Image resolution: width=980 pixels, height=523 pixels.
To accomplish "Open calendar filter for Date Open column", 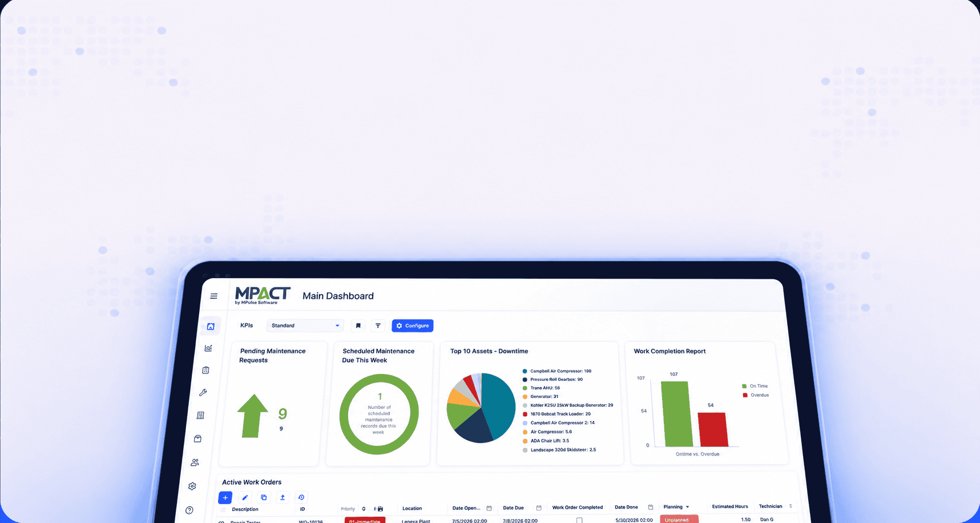I will [489, 508].
